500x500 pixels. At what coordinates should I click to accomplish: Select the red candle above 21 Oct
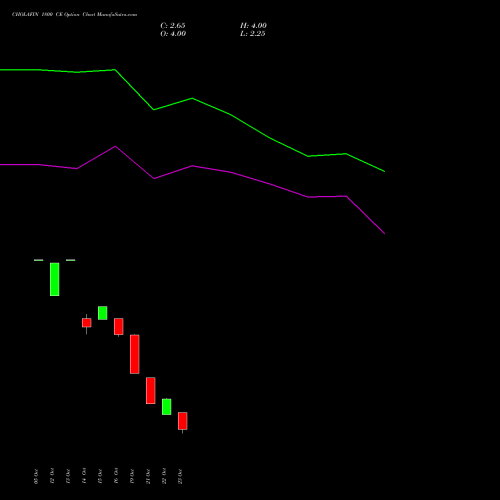pyautogui.click(x=151, y=391)
